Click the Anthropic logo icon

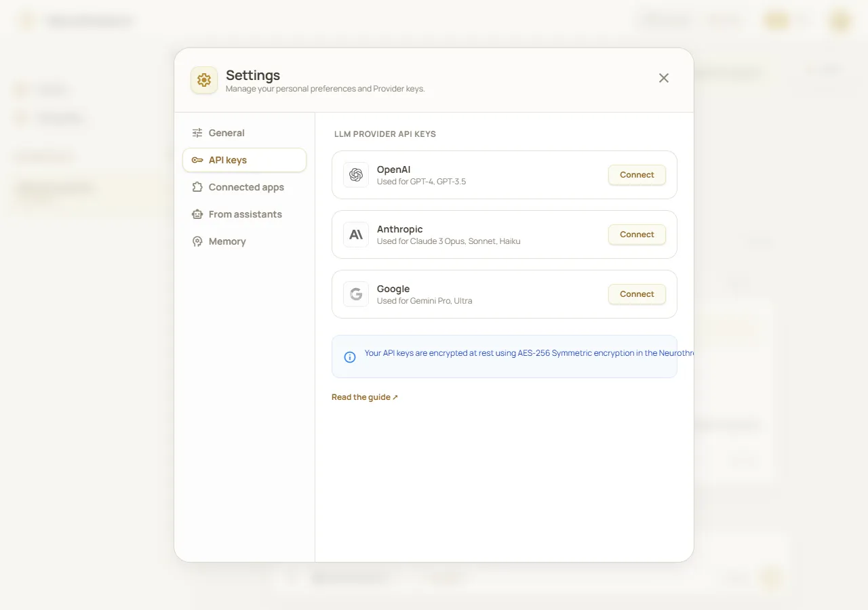tap(356, 235)
